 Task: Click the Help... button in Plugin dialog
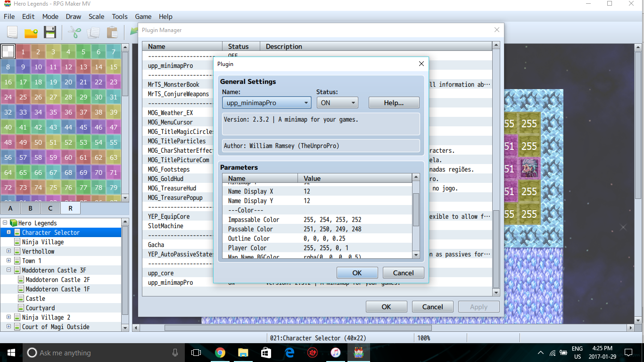click(394, 102)
